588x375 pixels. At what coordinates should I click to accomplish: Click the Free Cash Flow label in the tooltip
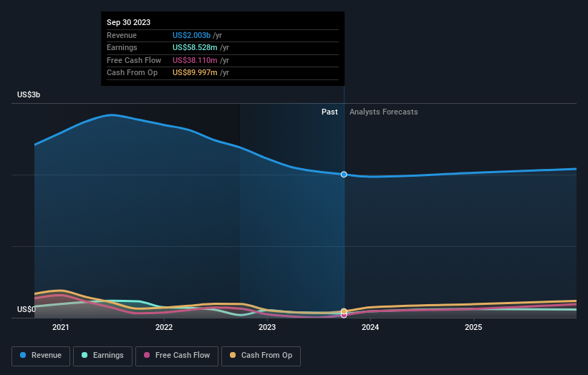pos(134,60)
